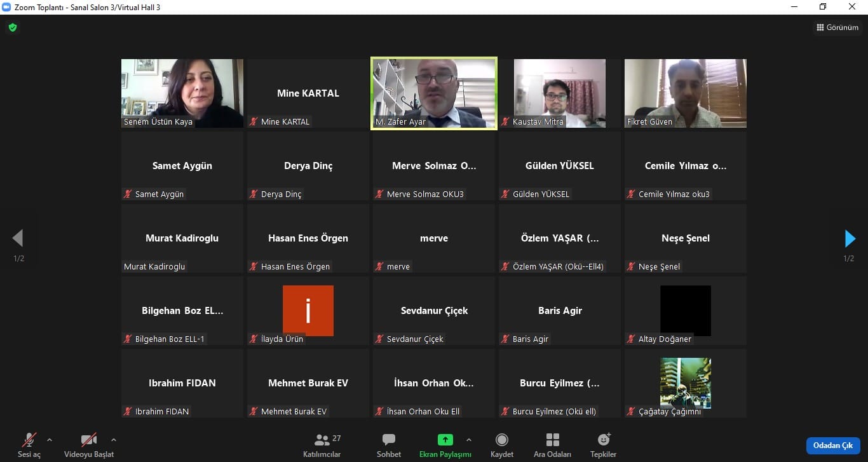Screen dimensions: 868x462
Task: Click muted mic icon of Mine KARTAL
Action: tap(254, 121)
